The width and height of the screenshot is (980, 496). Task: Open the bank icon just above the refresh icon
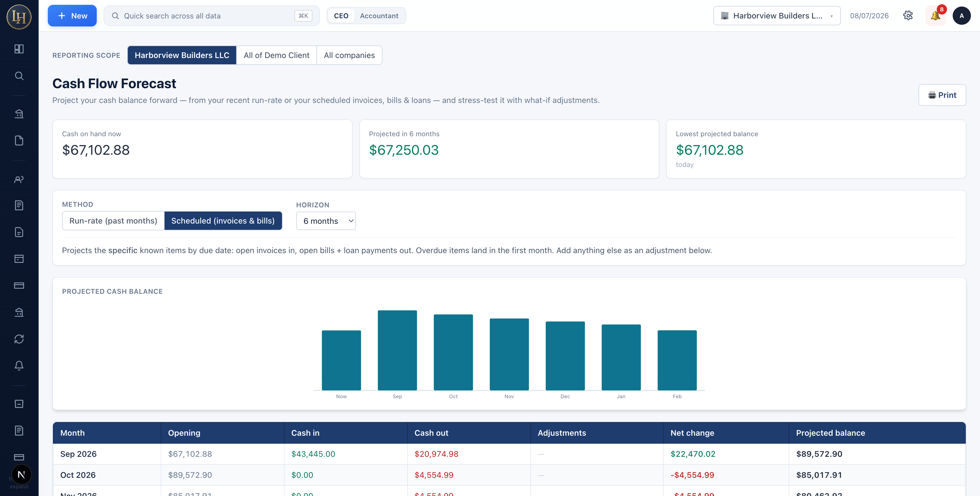[19, 312]
